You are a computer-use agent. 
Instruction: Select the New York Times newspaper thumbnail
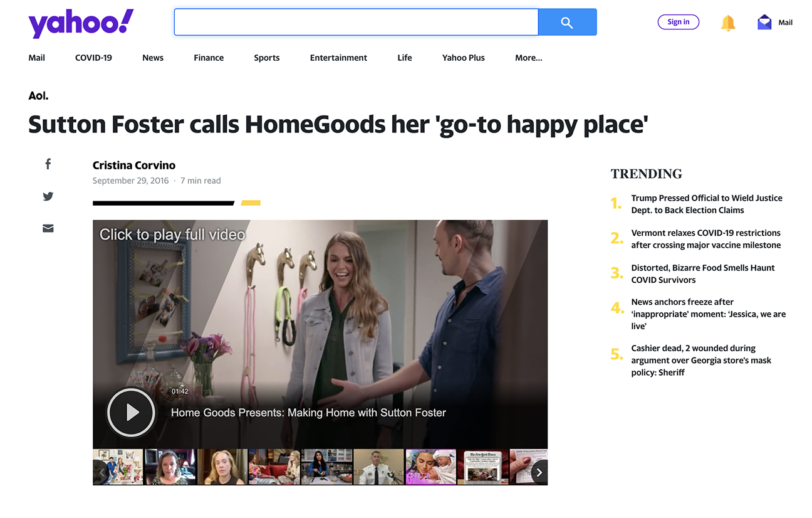482,467
